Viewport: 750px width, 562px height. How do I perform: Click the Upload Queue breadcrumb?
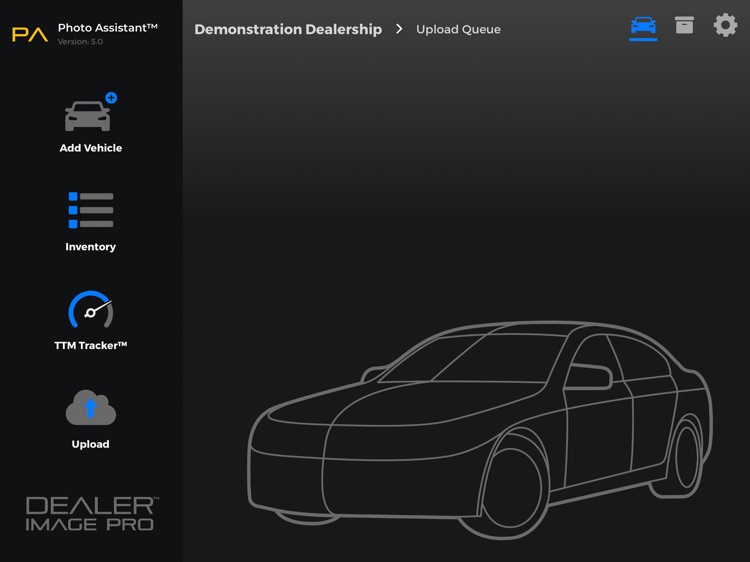point(458,29)
